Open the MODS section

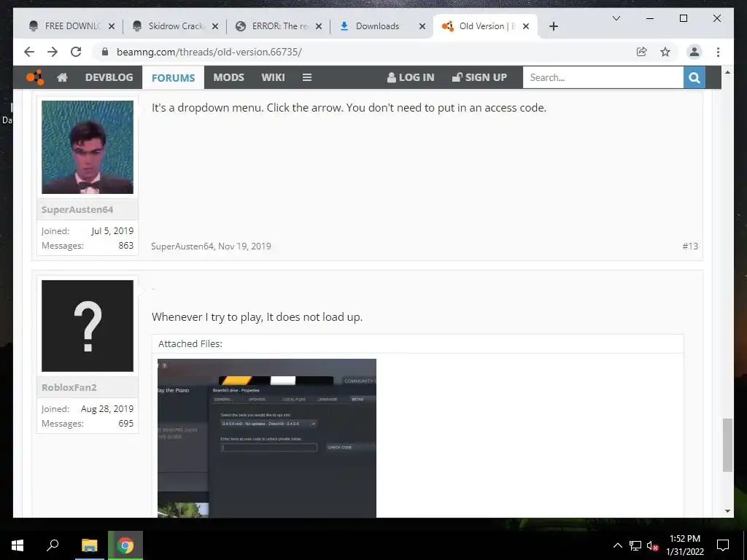tap(228, 77)
